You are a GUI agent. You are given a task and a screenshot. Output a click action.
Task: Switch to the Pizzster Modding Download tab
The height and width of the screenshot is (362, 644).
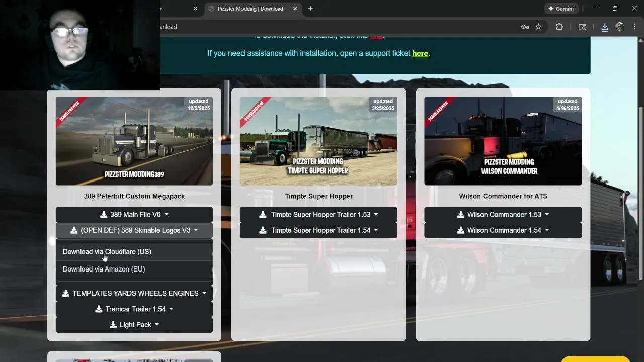tap(251, 9)
